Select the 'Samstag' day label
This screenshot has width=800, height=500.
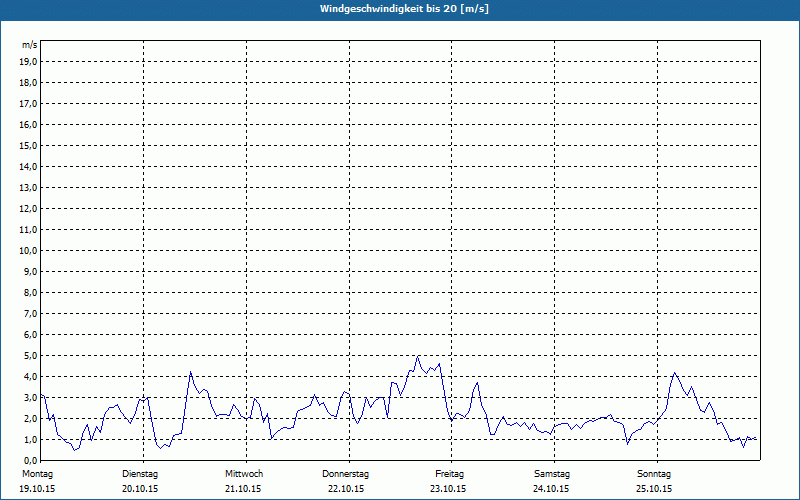coord(552,474)
